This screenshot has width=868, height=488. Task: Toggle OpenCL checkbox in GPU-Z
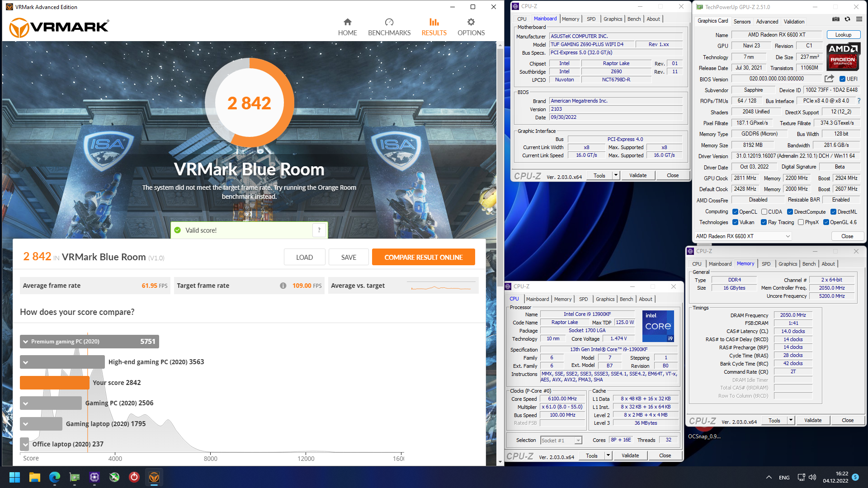click(x=736, y=211)
